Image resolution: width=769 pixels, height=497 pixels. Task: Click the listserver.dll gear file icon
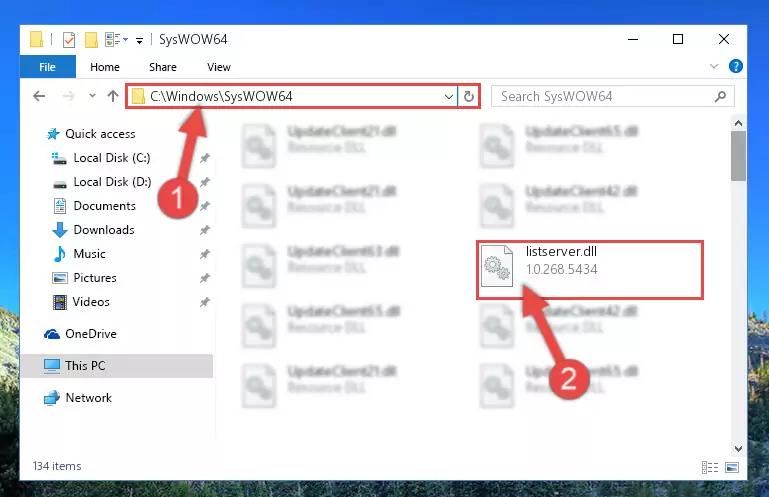click(497, 265)
